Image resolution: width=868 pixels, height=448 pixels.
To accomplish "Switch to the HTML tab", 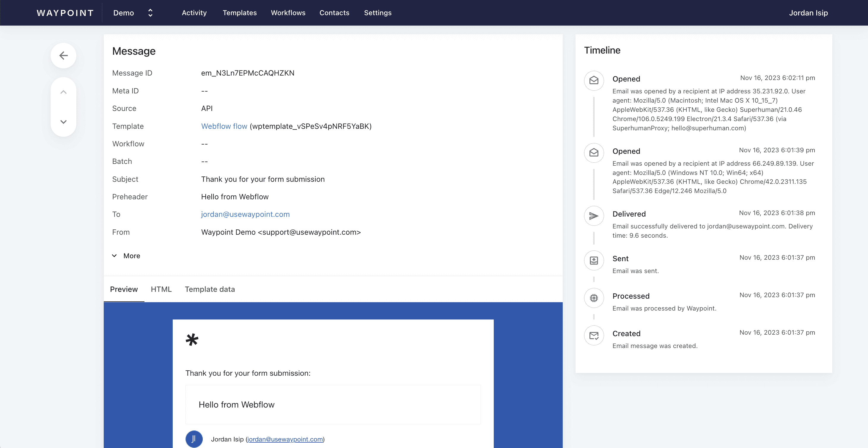I will click(161, 289).
